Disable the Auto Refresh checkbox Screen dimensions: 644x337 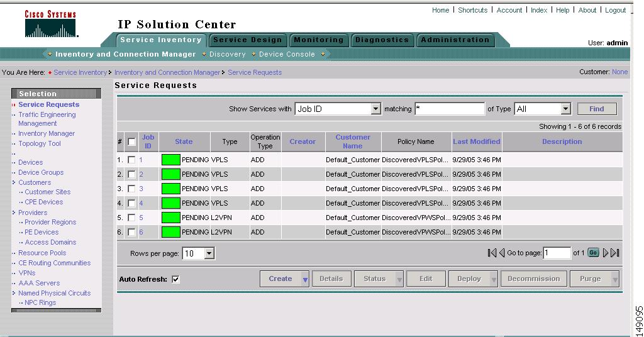click(x=175, y=279)
